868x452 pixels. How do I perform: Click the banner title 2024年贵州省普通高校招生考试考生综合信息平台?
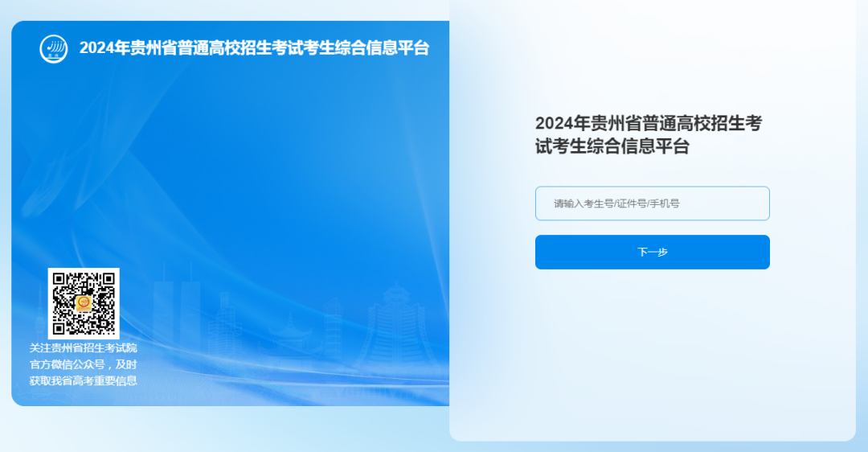coord(254,47)
